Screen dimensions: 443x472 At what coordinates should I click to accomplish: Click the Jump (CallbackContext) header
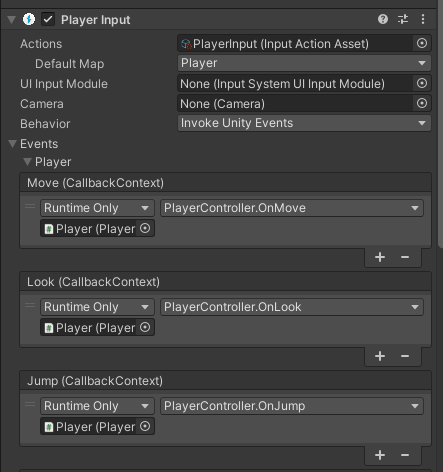(226, 381)
